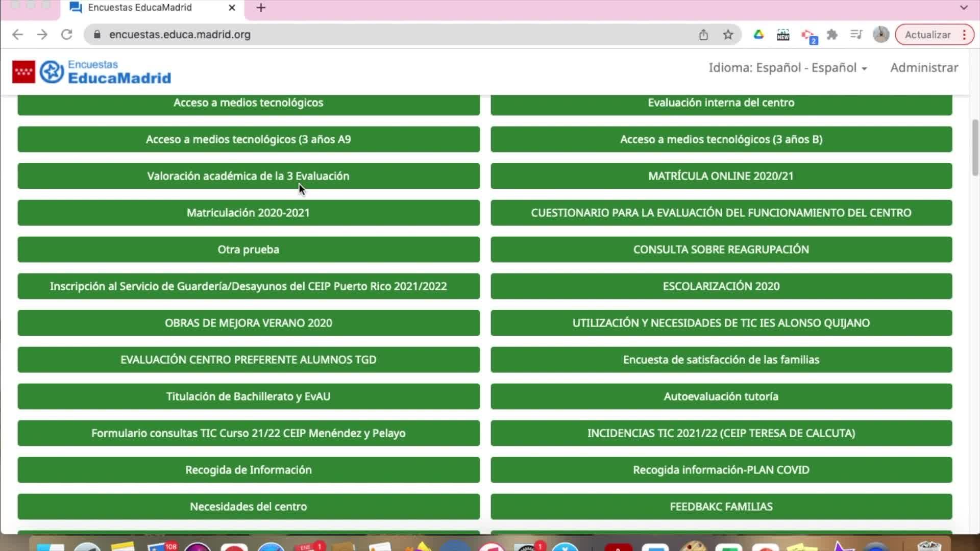
Task: Open the Otra prueba survey
Action: click(x=248, y=249)
